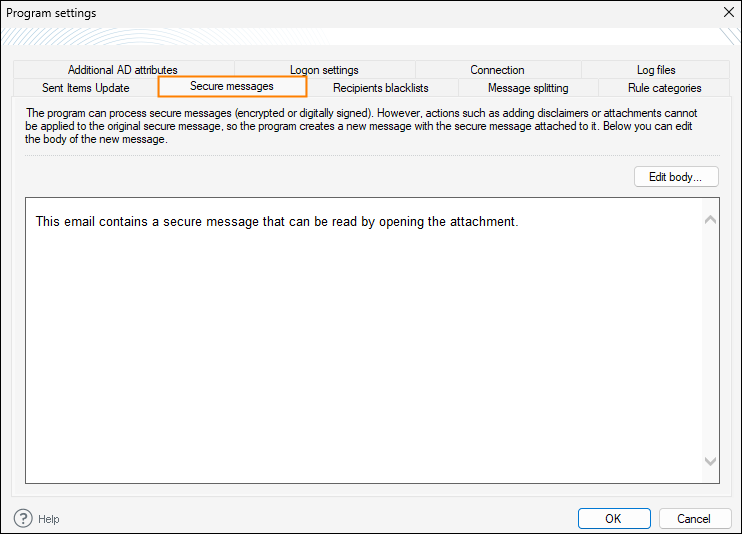Show the Rule categories tab

[x=664, y=88]
